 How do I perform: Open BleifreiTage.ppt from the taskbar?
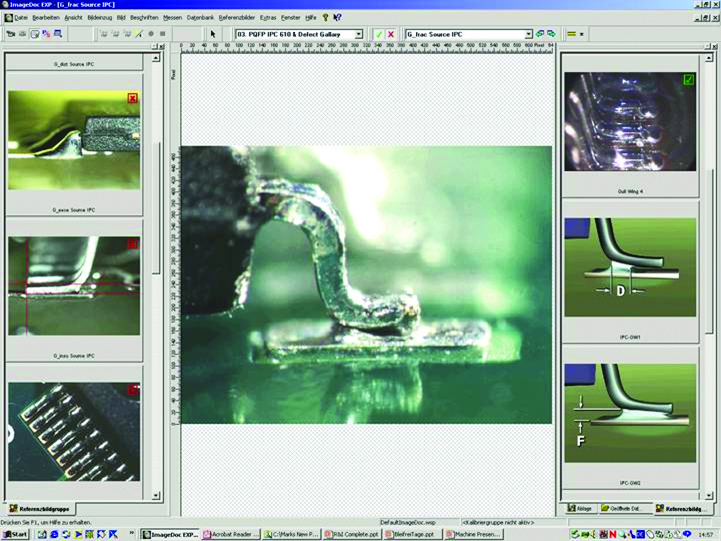point(414,535)
